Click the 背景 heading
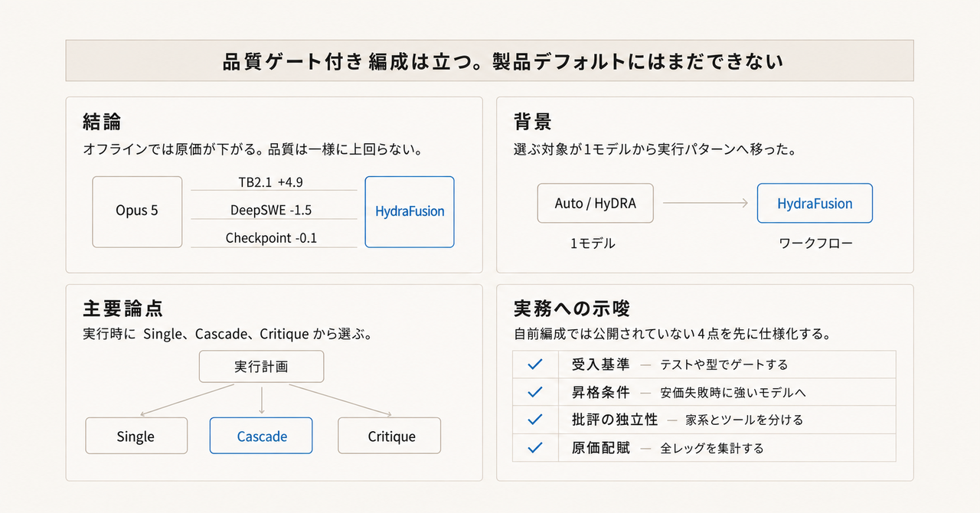 [533, 122]
